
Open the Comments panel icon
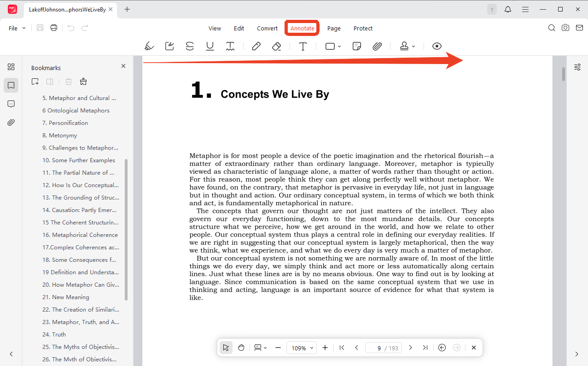click(11, 104)
